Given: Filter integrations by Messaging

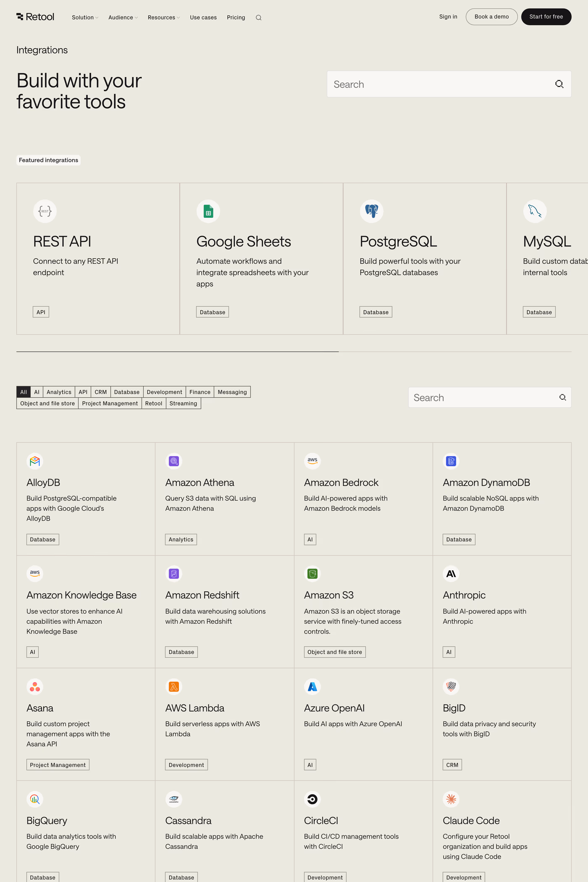Looking at the screenshot, I should click(232, 392).
